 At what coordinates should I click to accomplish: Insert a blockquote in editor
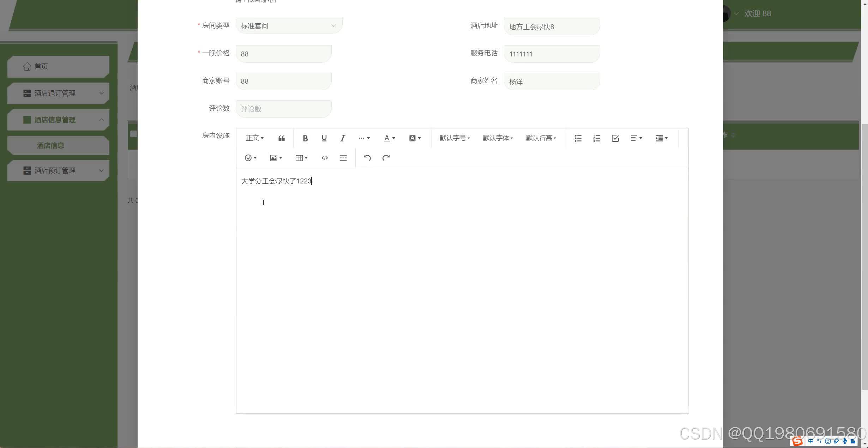click(281, 138)
